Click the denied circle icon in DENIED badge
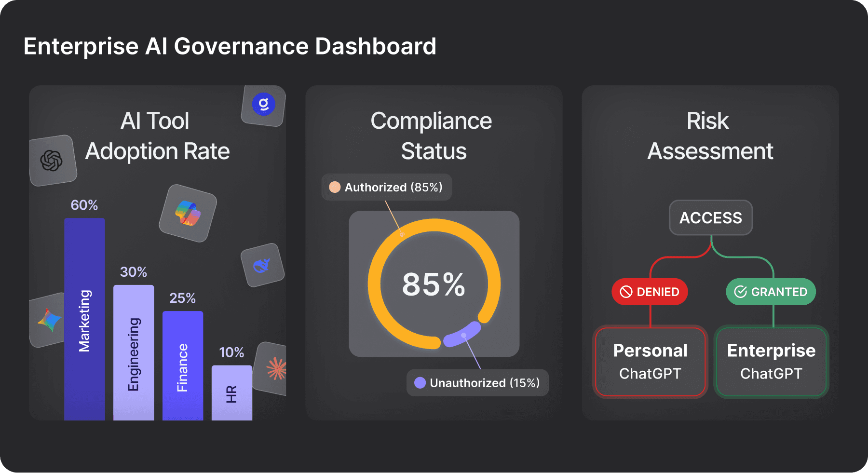Screen dimensions: 868x473 point(626,292)
